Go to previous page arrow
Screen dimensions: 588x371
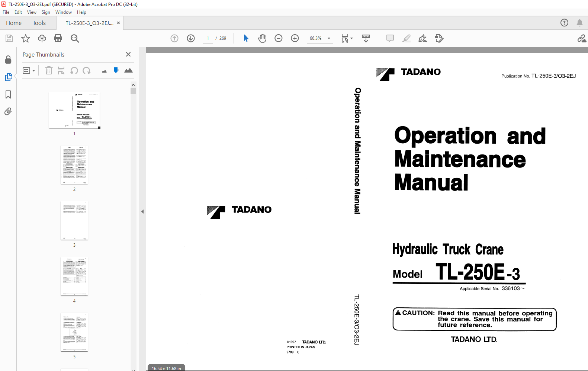coord(174,38)
